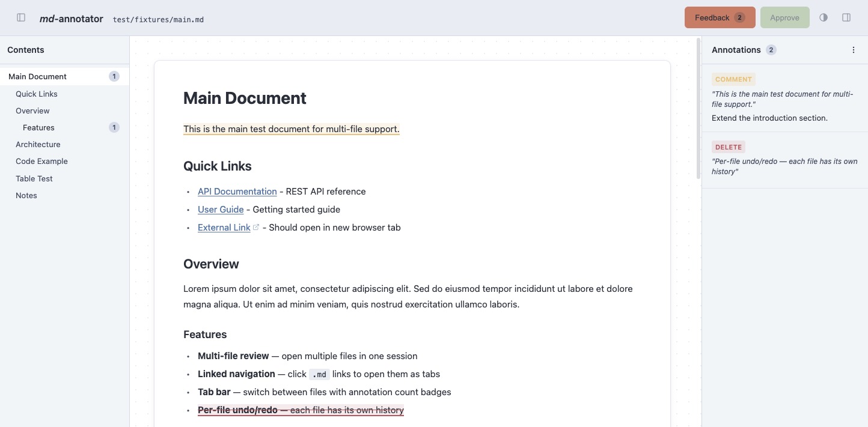Click the Features heading in document

point(205,335)
